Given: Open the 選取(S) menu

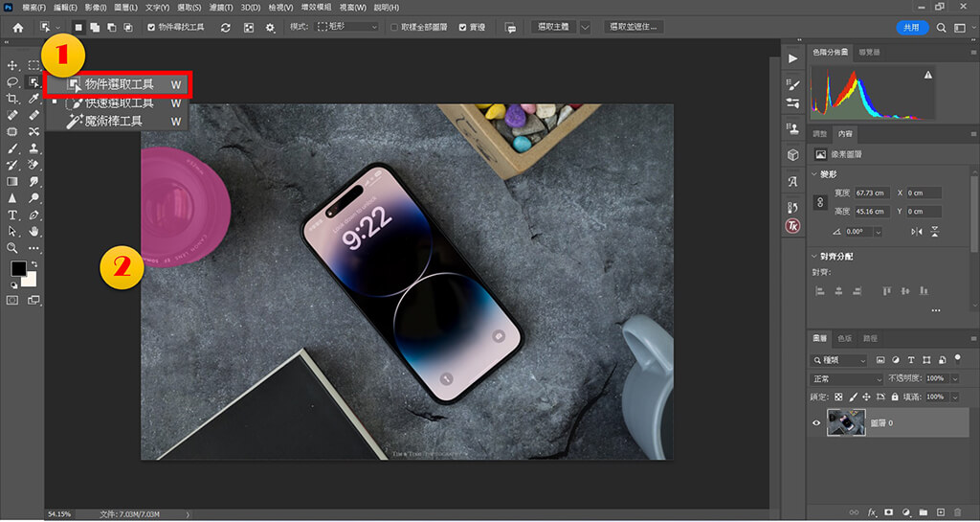Looking at the screenshot, I should click(189, 8).
